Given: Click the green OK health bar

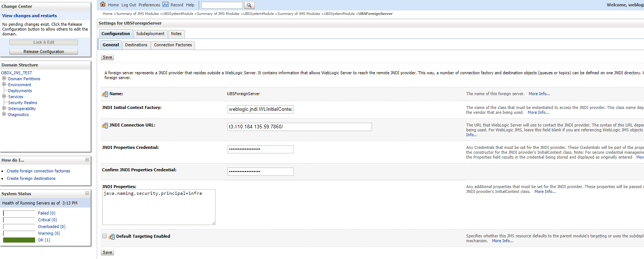Looking at the screenshot, I should [x=19, y=240].
